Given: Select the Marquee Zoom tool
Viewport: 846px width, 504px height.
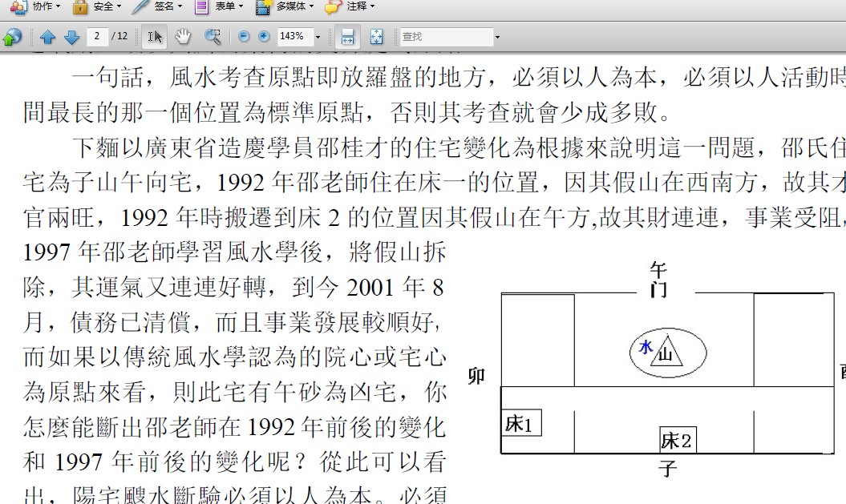Looking at the screenshot, I should (x=213, y=37).
